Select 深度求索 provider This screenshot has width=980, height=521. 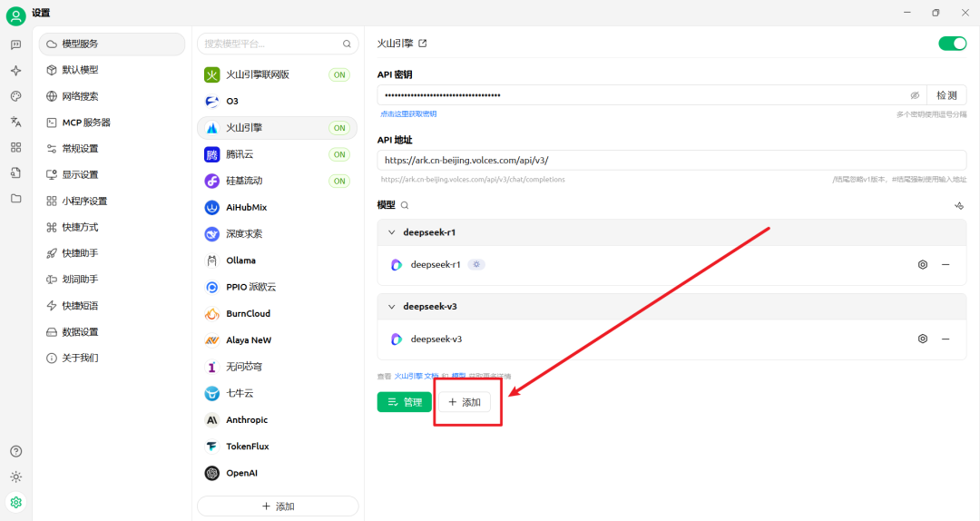click(278, 234)
